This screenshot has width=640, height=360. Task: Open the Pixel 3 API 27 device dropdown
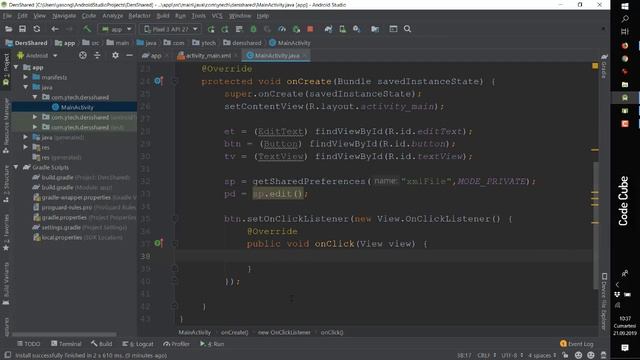coord(171,29)
